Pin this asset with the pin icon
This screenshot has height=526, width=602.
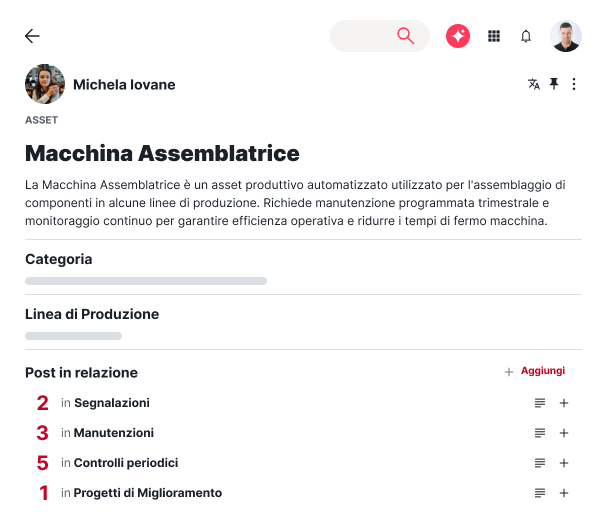click(554, 84)
